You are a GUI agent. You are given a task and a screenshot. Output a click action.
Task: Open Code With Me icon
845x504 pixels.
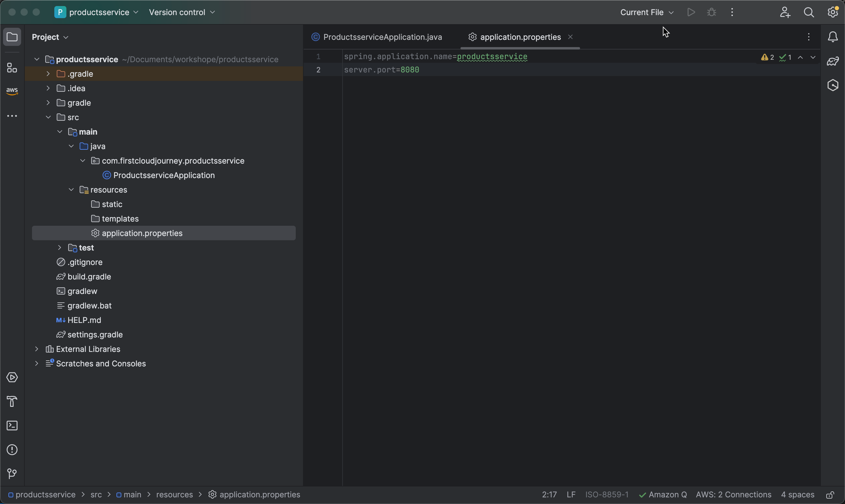[785, 12]
